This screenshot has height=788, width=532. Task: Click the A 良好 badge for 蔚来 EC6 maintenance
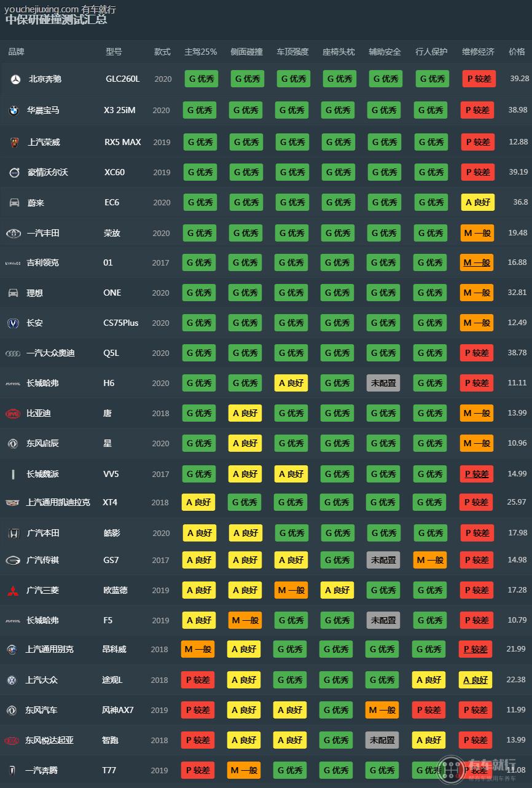[x=478, y=202]
